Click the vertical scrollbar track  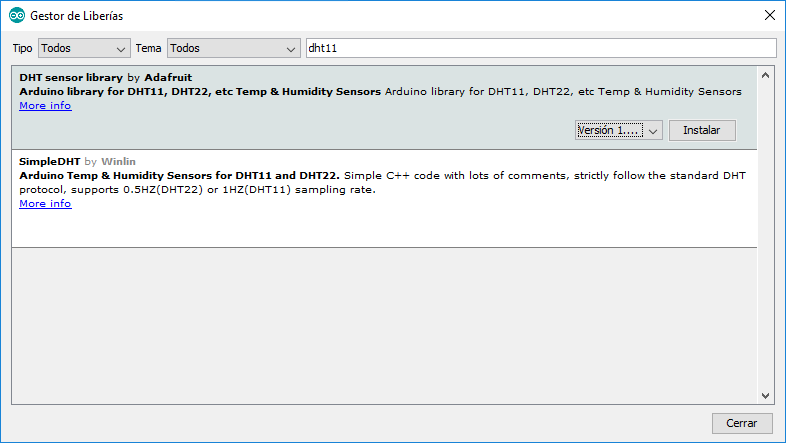(767, 235)
